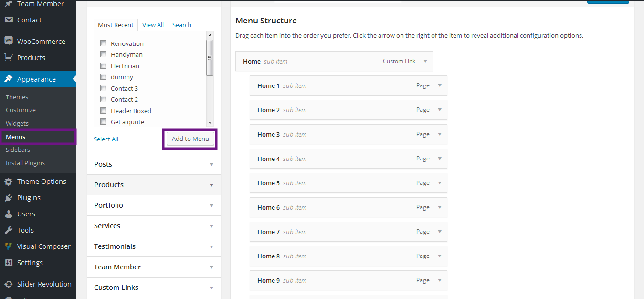Image resolution: width=644 pixels, height=299 pixels.
Task: Open the Widgets submenu item
Action: coord(17,123)
